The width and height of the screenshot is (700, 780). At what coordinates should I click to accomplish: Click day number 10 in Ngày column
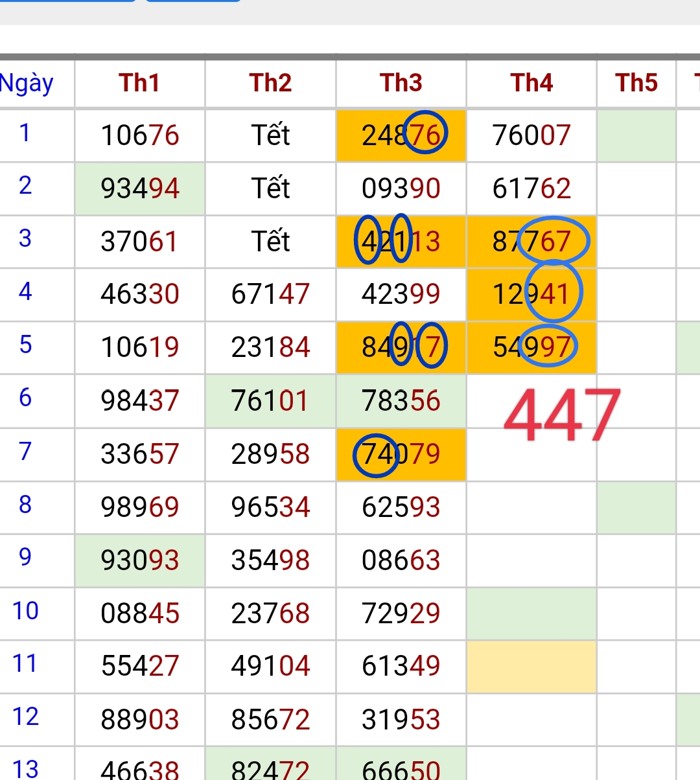(25, 611)
